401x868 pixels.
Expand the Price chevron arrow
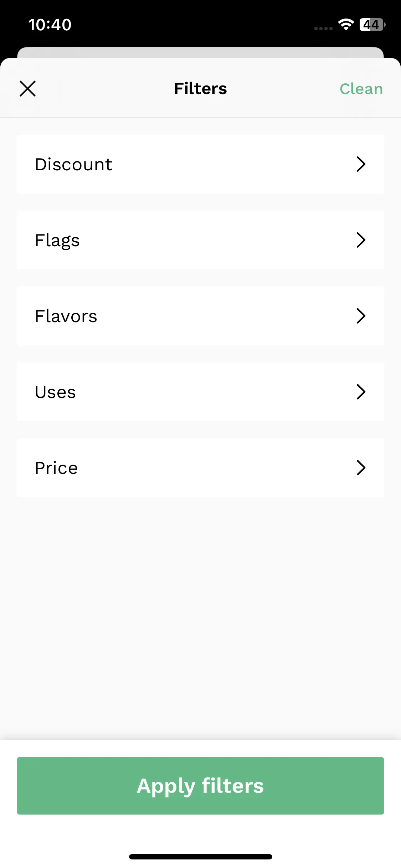coord(361,468)
